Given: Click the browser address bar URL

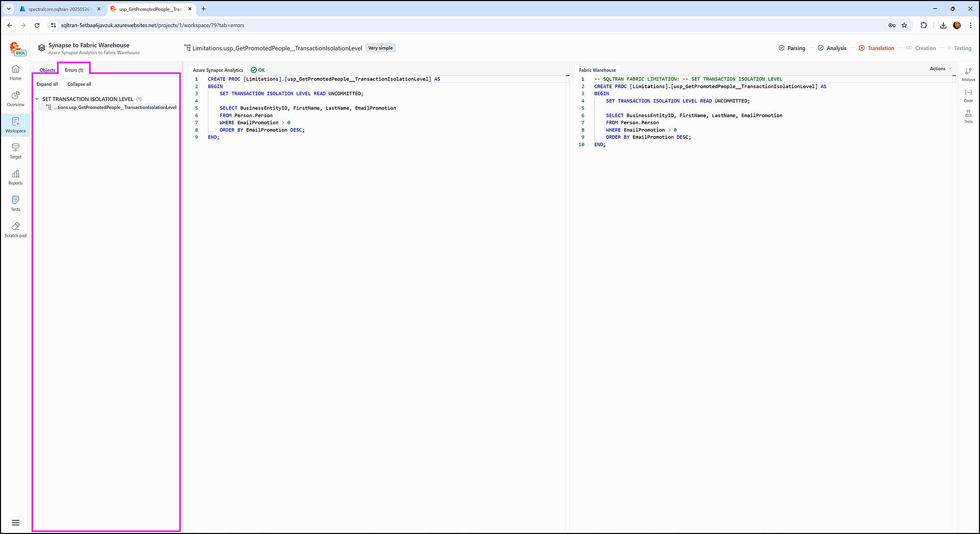Looking at the screenshot, I should (153, 25).
